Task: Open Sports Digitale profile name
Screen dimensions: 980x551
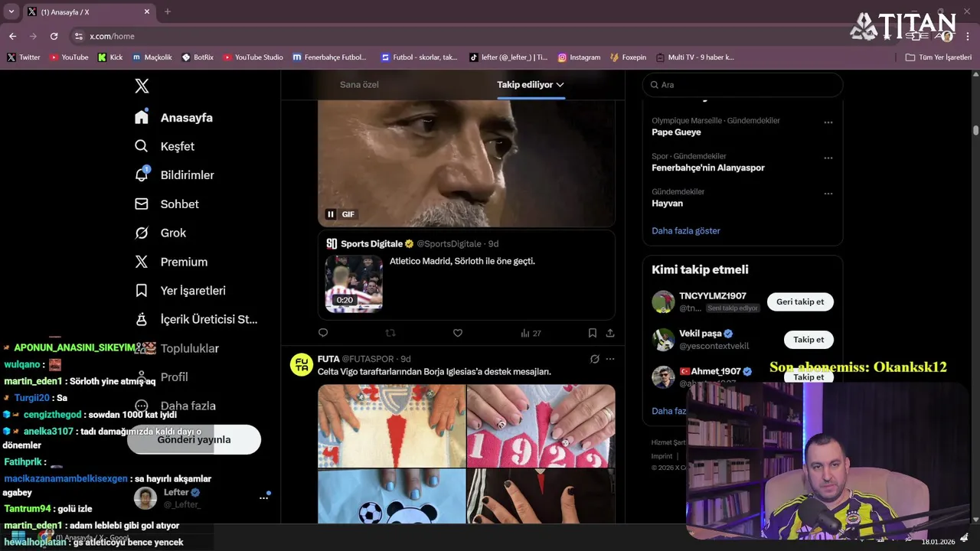Action: point(371,244)
